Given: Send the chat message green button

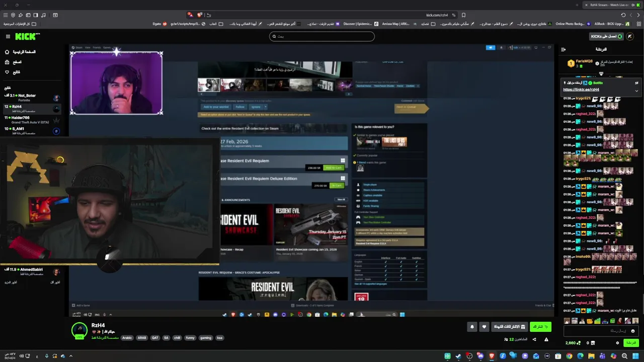Looking at the screenshot, I should (x=630, y=343).
